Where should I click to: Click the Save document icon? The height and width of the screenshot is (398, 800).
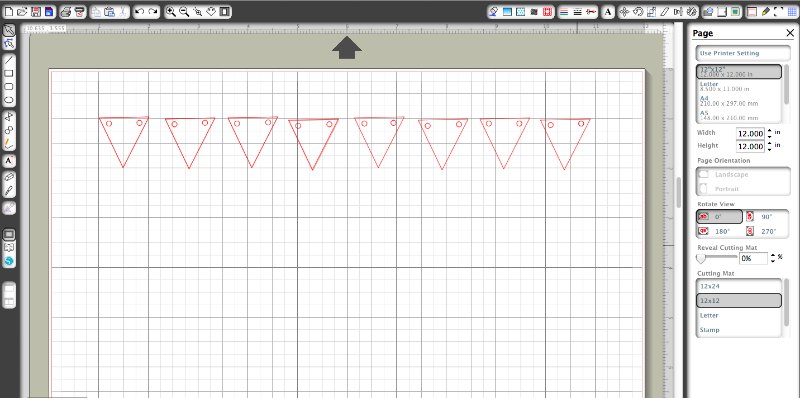[x=36, y=12]
